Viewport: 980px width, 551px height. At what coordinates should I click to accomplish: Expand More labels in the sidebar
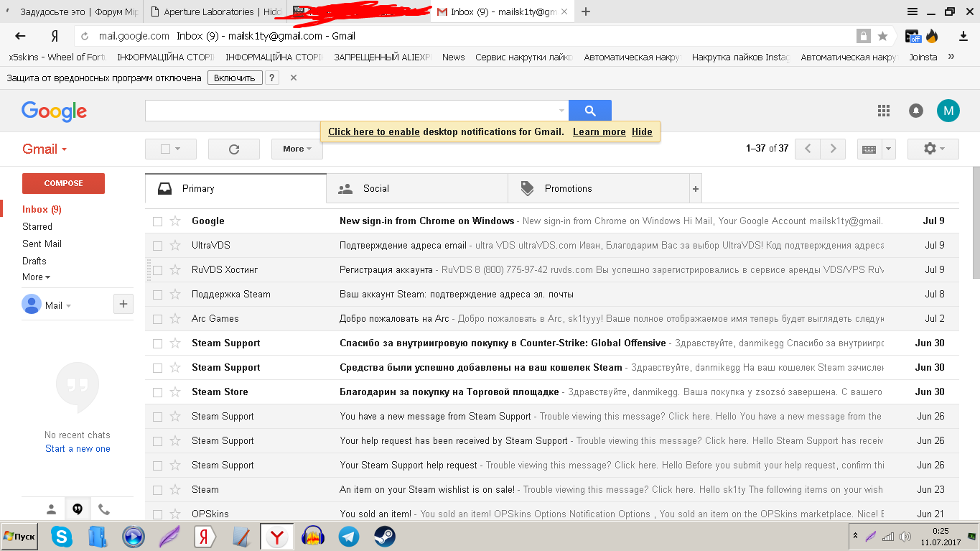pos(36,277)
